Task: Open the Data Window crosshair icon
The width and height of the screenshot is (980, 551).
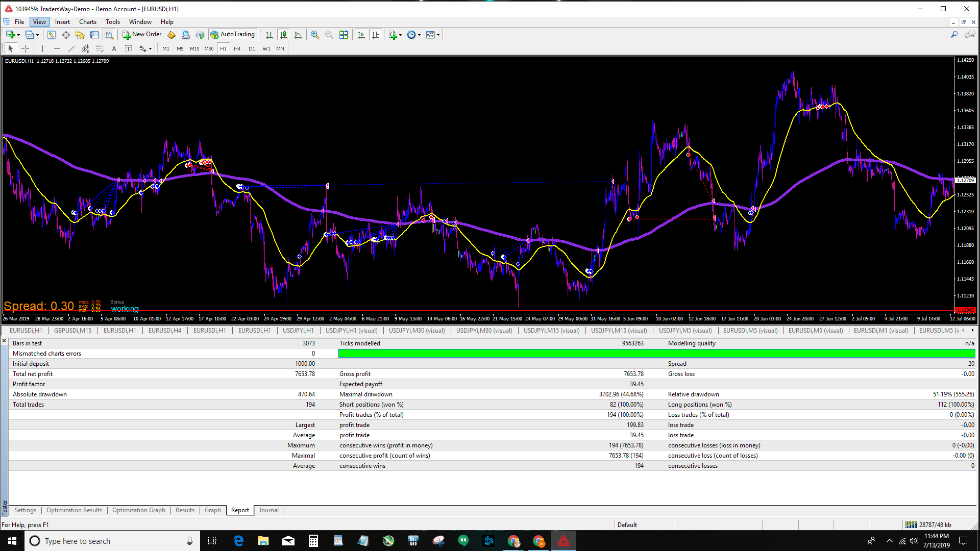Action: tap(66, 35)
